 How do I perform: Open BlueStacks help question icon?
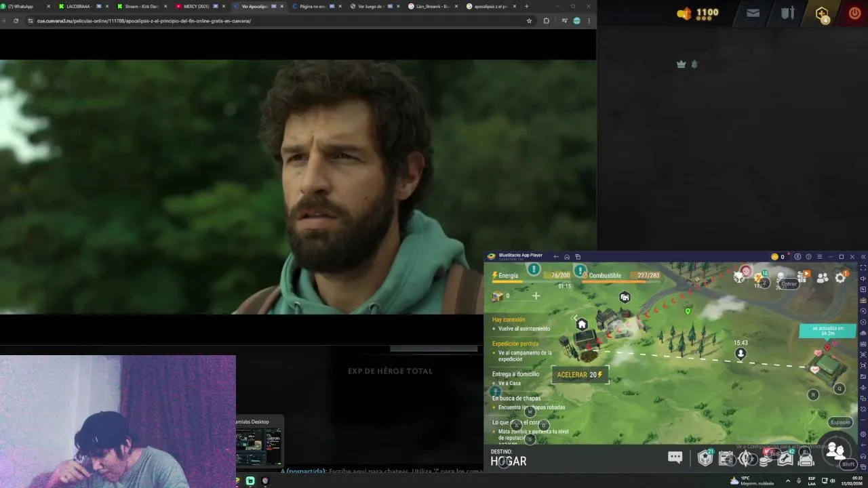coord(808,257)
